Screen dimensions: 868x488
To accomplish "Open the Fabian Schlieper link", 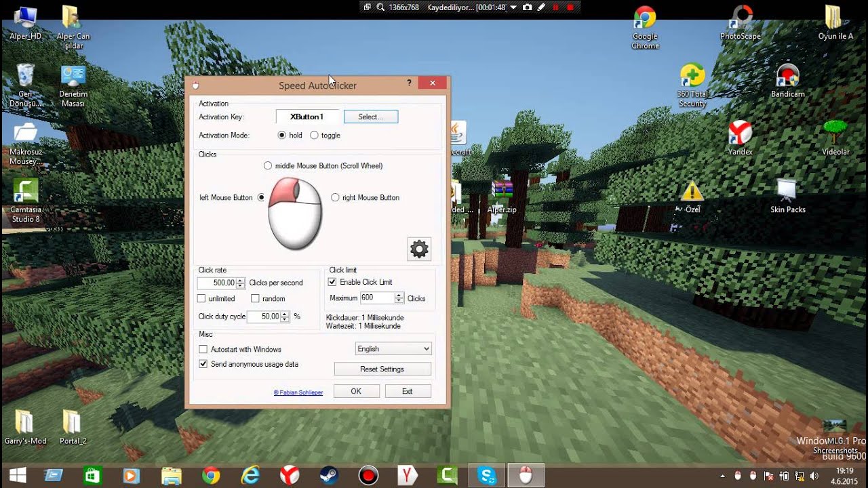I will [298, 392].
